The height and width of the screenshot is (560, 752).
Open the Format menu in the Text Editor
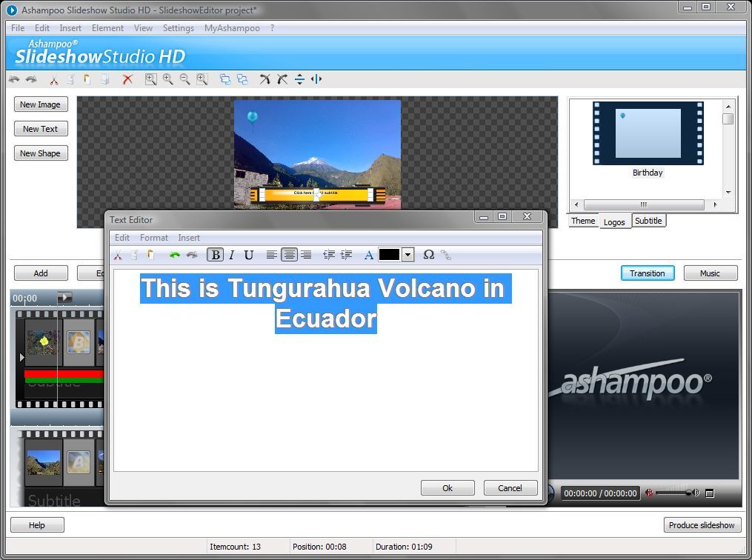tap(153, 238)
